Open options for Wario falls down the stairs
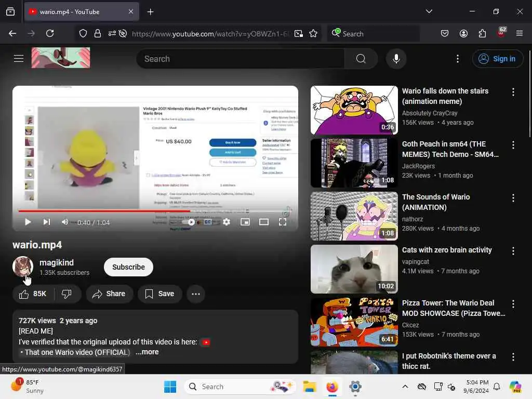532x399 pixels. [x=513, y=91]
